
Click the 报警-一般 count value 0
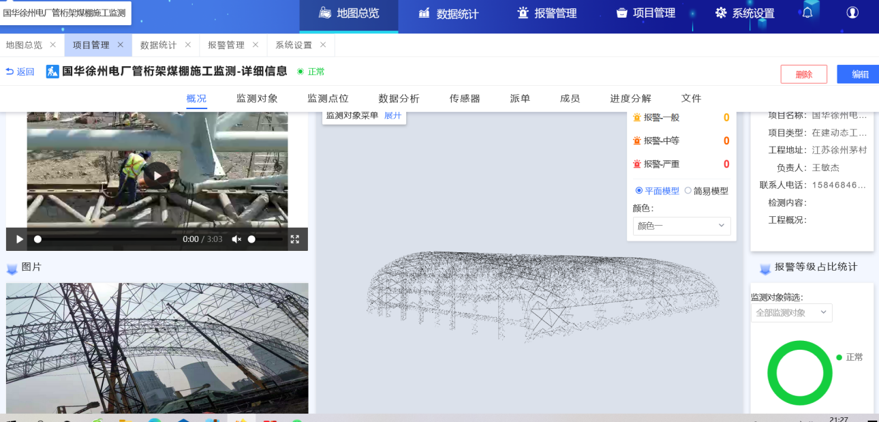(x=727, y=118)
